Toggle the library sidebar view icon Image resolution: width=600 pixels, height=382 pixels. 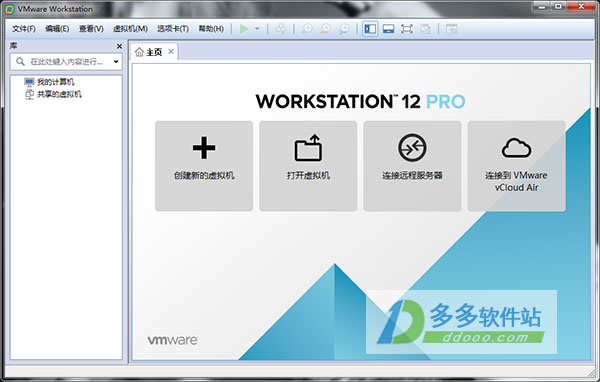coord(370,29)
